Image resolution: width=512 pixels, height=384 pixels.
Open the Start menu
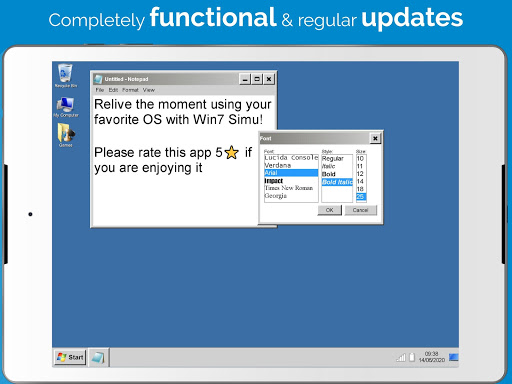[x=70, y=357]
